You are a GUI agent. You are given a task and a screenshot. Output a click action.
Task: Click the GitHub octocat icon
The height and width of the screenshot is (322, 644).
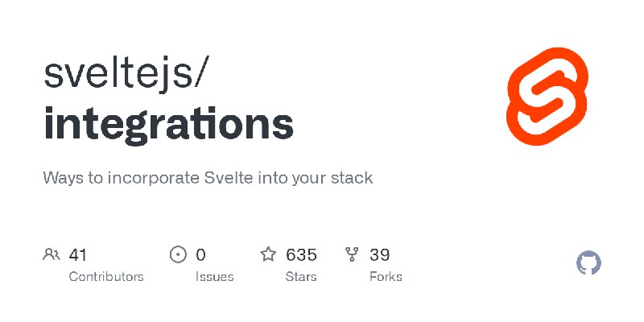coord(588,263)
